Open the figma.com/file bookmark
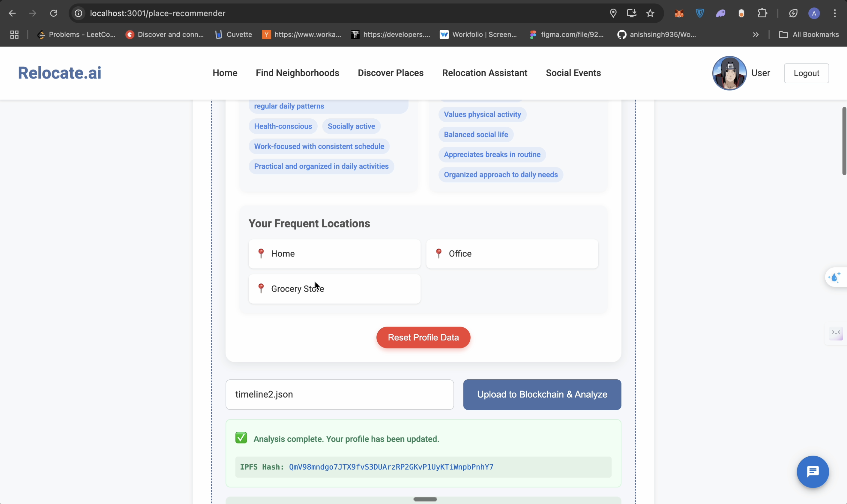Image resolution: width=847 pixels, height=504 pixels. [x=567, y=35]
